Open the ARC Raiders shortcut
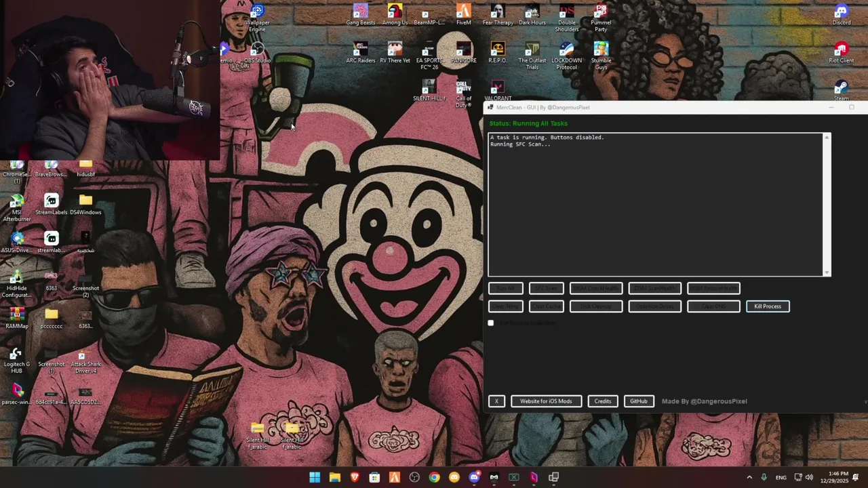This screenshot has height=488, width=868. [x=361, y=53]
